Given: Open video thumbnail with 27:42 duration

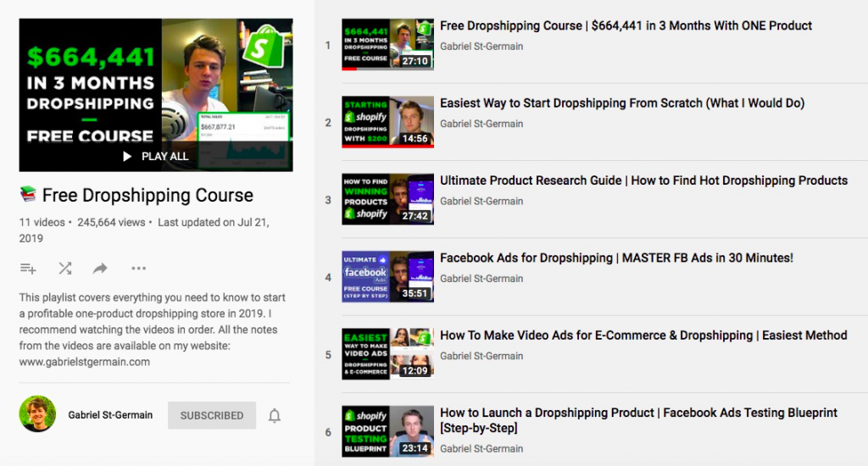Looking at the screenshot, I should coord(387,199).
